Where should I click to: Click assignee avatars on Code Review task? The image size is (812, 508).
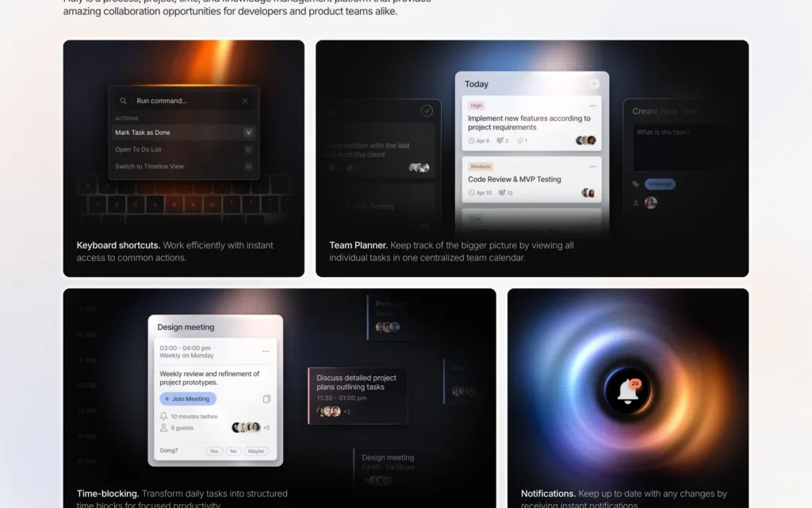pyautogui.click(x=588, y=193)
